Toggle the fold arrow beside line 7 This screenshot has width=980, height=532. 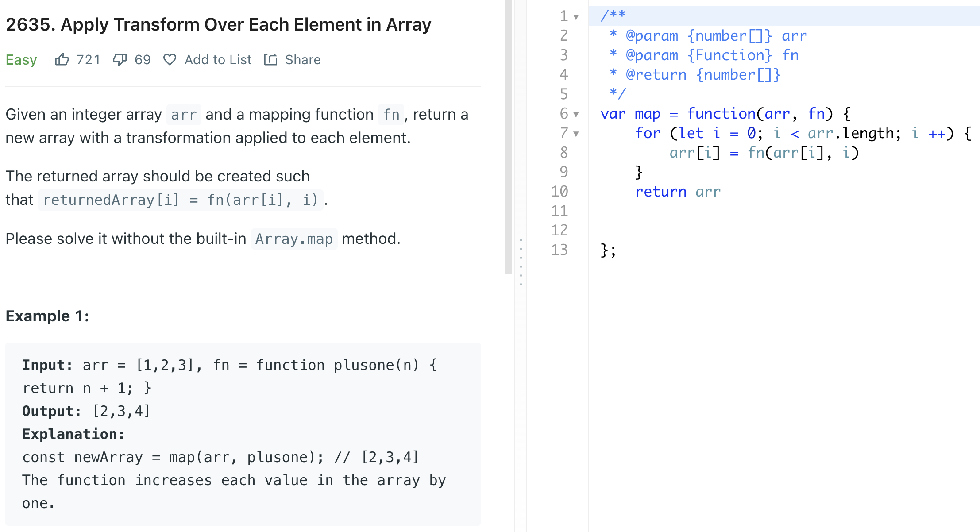tap(575, 134)
